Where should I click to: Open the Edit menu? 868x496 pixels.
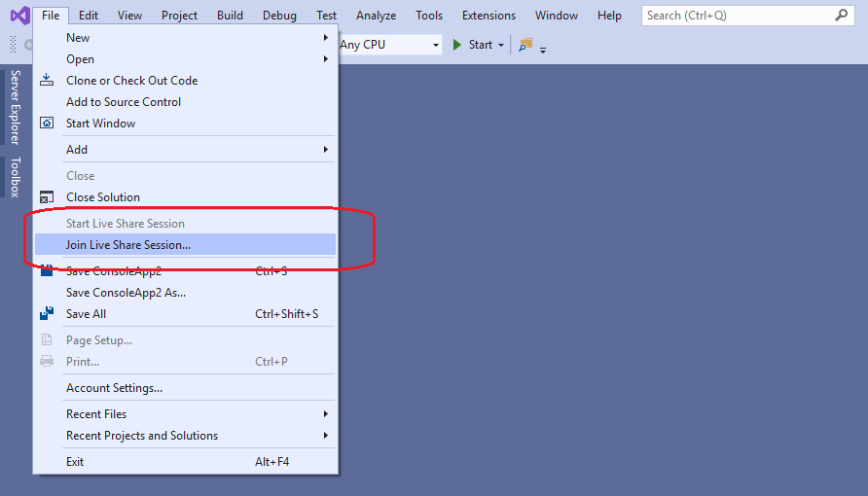click(88, 16)
